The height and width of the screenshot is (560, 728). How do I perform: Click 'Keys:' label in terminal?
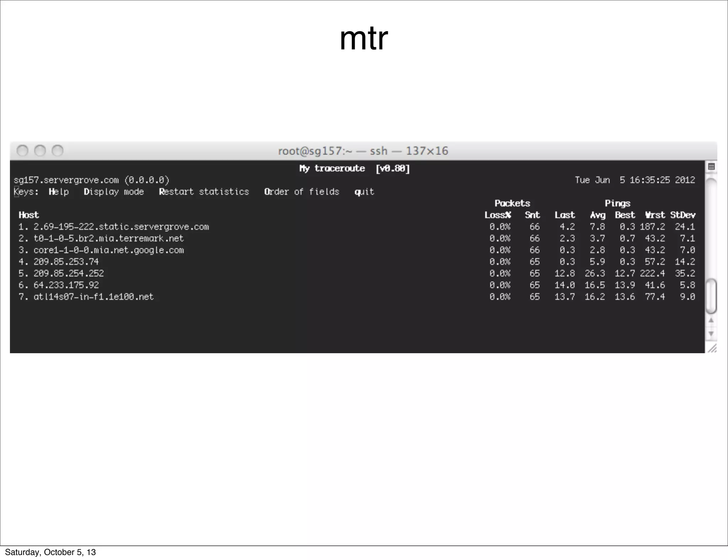click(26, 192)
